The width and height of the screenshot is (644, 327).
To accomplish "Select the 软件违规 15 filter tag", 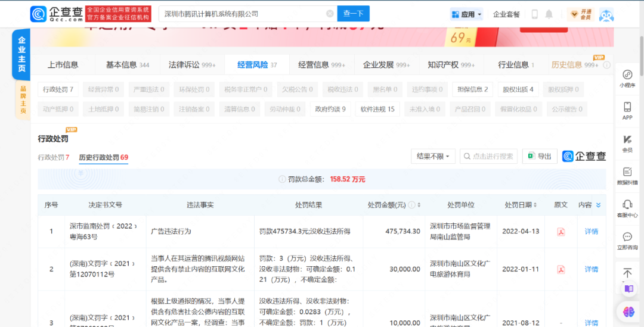I will (x=377, y=109).
